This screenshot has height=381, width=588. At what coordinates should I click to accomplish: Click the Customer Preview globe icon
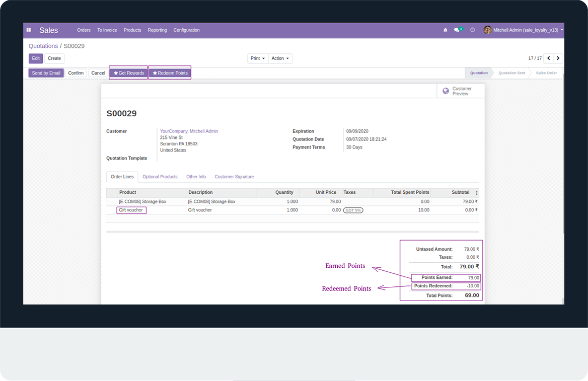446,91
